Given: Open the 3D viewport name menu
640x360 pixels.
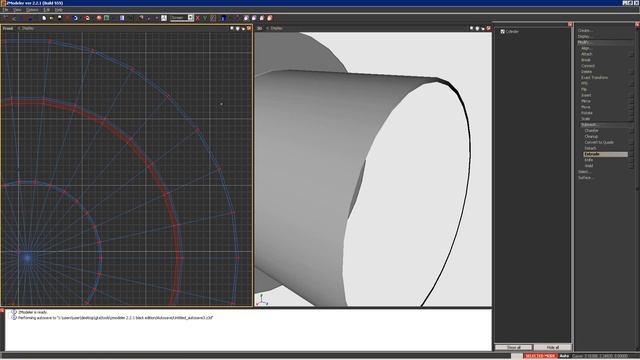Looking at the screenshot, I should pos(259,29).
